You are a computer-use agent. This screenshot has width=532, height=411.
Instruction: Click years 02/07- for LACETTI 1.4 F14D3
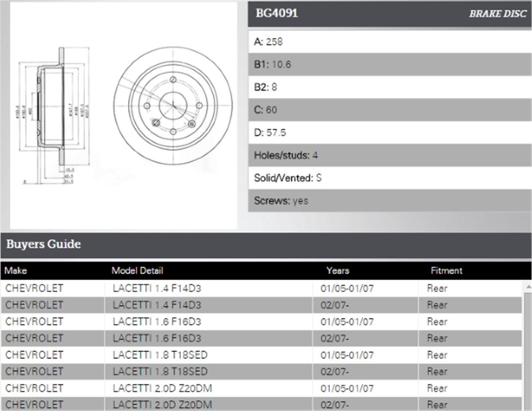point(335,305)
